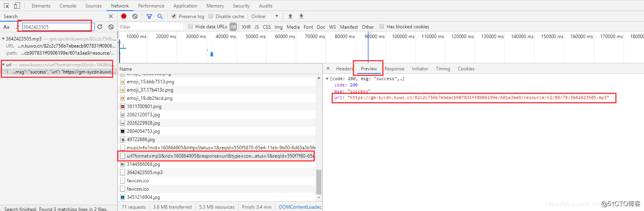Filter requests by Img type
644x211 pixels.
(279, 27)
